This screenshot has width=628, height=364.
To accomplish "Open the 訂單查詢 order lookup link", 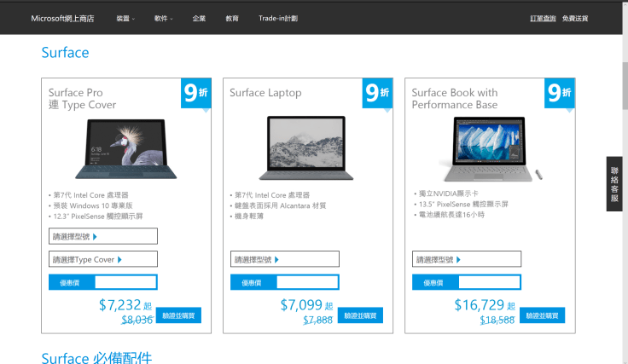I will [x=543, y=19].
